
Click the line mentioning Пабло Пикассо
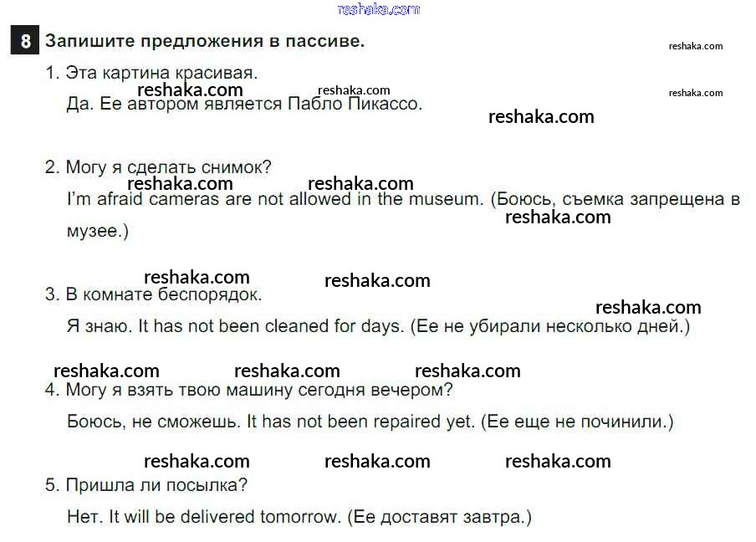244,105
